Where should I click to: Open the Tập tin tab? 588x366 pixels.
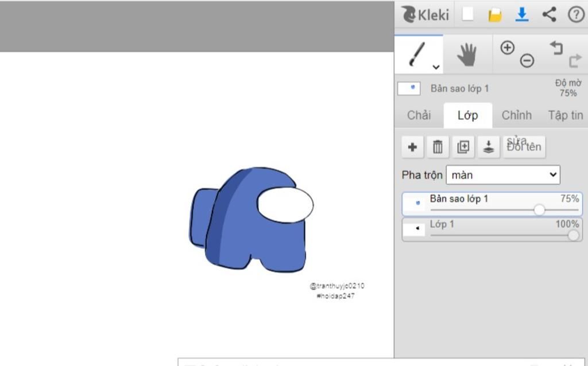565,115
